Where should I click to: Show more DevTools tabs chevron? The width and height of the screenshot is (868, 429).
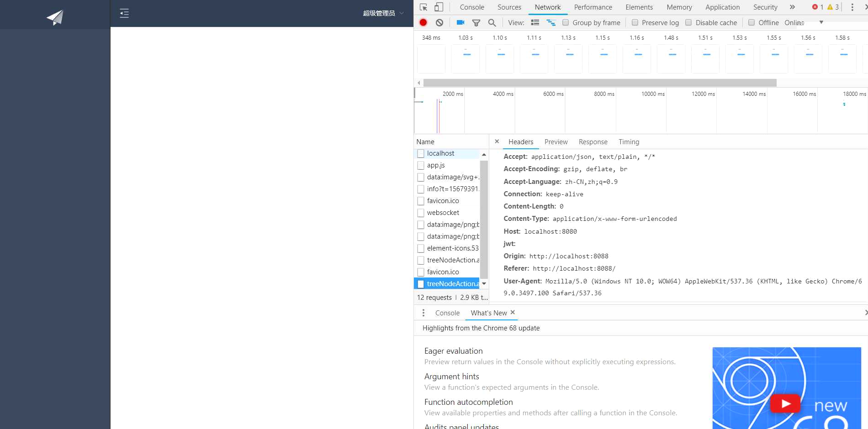click(x=792, y=7)
